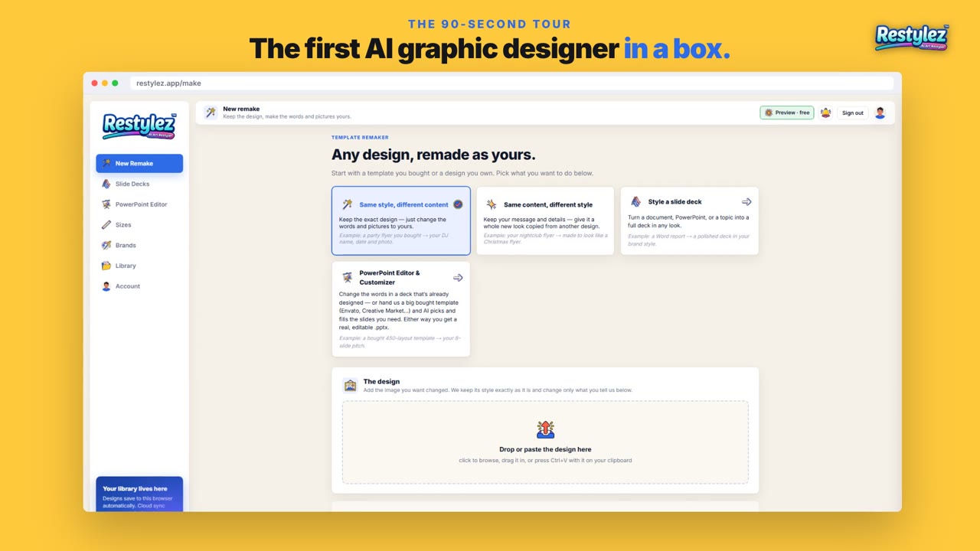Click the Restylez logo in the sidebar
The width and height of the screenshot is (980, 551).
(x=139, y=126)
